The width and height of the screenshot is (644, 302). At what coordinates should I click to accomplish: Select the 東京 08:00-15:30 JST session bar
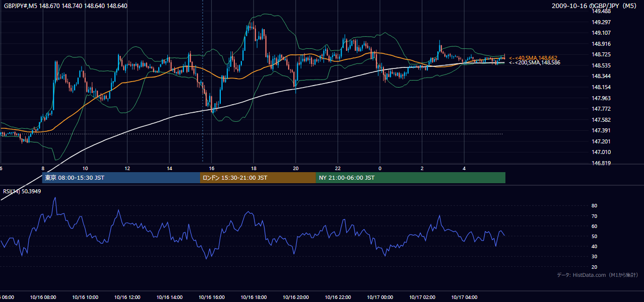pos(121,178)
